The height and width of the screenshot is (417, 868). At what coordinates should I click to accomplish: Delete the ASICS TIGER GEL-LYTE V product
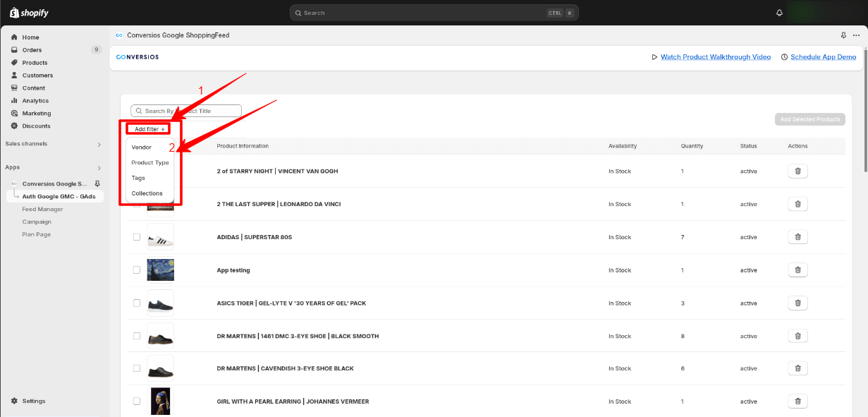[797, 303]
